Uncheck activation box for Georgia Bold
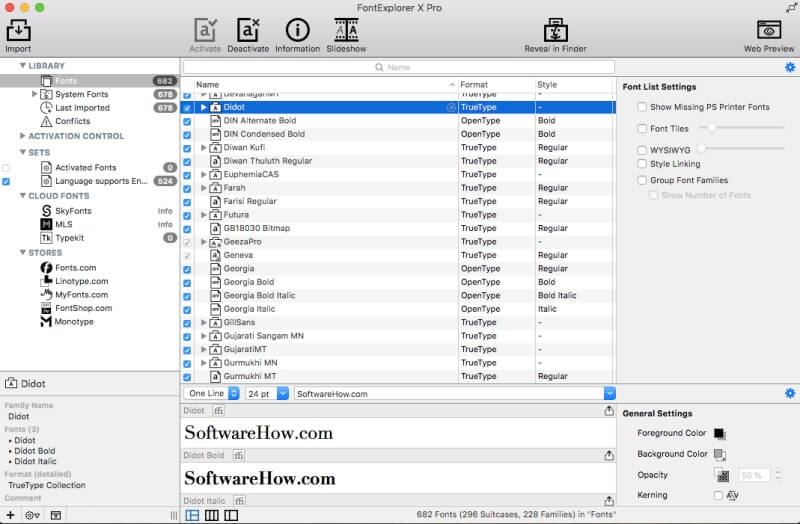 coord(187,283)
